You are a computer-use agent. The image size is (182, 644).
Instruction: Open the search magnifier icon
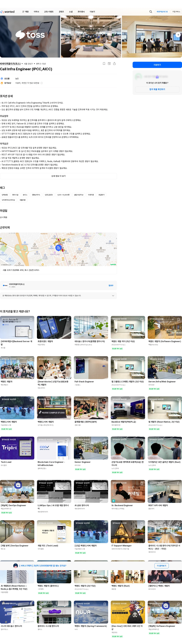151,12
